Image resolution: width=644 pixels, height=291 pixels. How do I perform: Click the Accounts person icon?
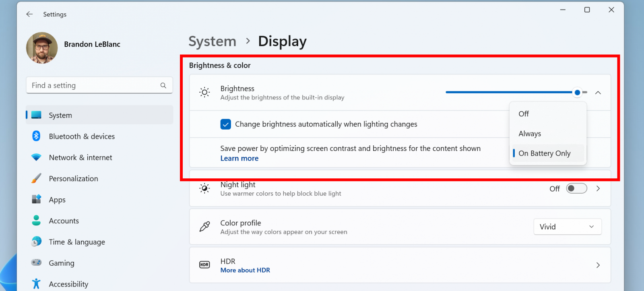(x=36, y=220)
